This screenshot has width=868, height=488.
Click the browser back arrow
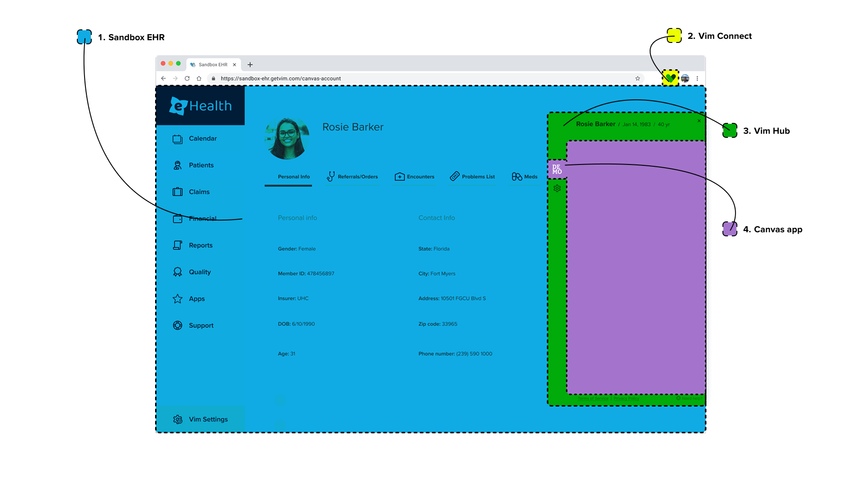tap(164, 79)
